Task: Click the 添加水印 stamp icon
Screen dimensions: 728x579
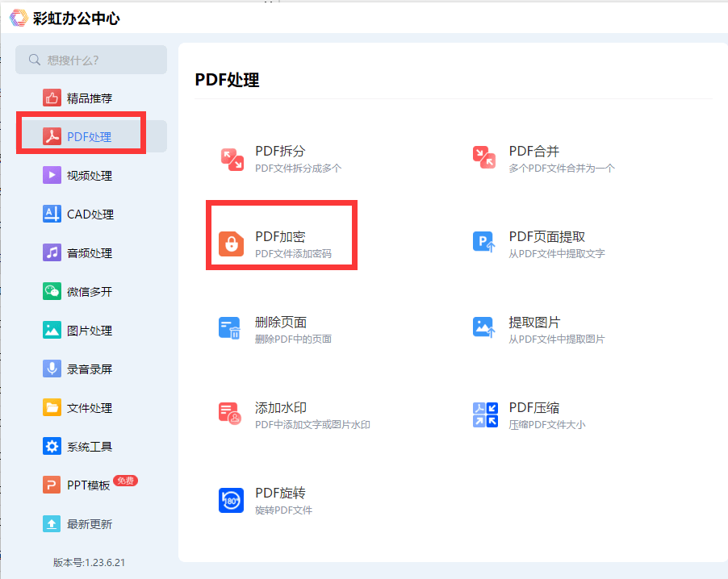Action: [230, 414]
